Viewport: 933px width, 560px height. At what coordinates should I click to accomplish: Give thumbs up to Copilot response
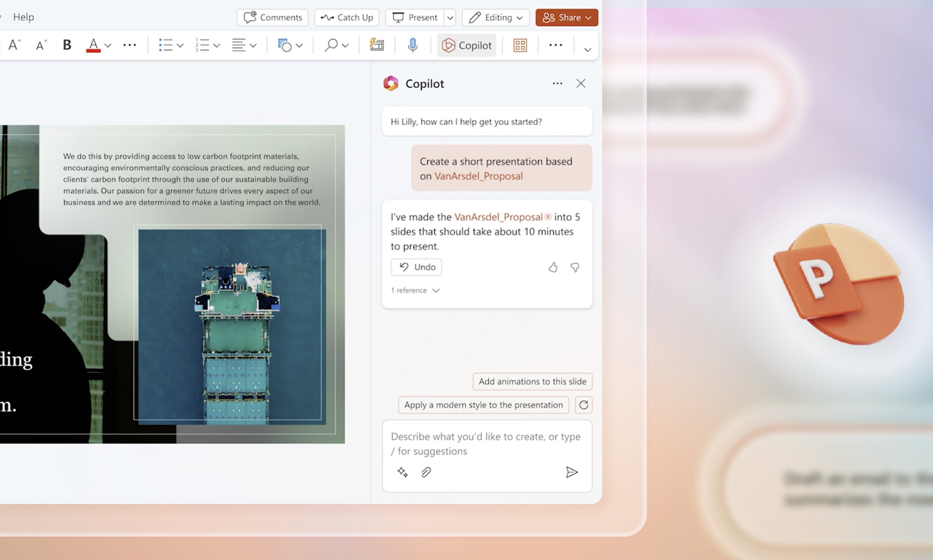553,267
